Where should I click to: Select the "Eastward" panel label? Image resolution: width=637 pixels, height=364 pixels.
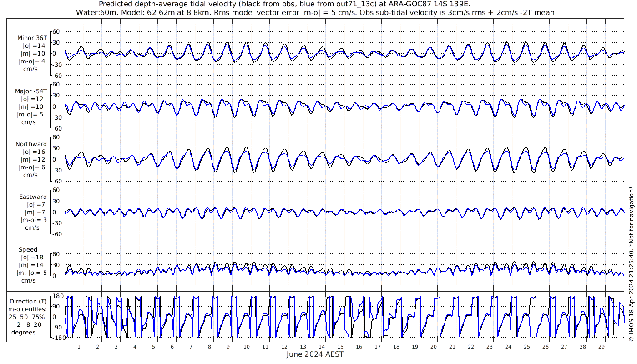33,197
